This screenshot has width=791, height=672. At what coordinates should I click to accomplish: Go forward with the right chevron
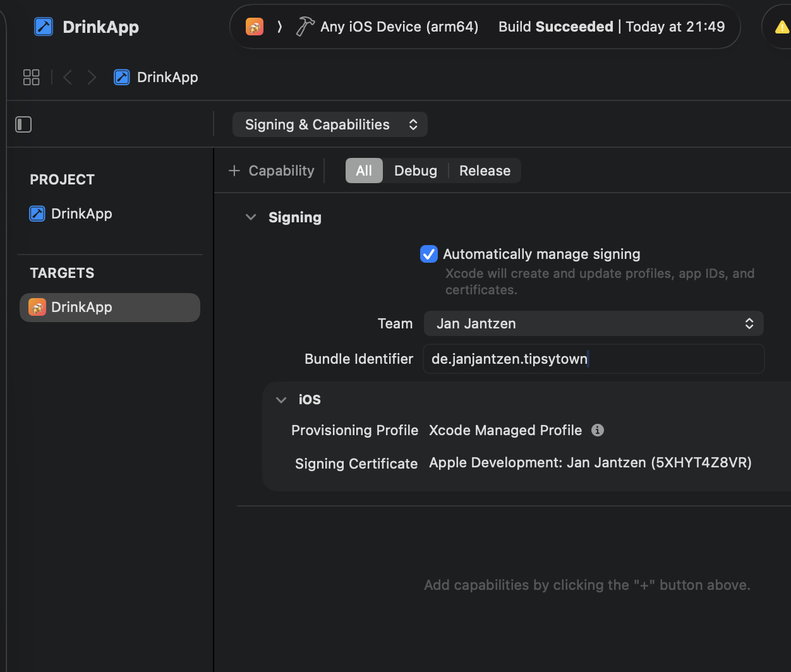pos(92,77)
